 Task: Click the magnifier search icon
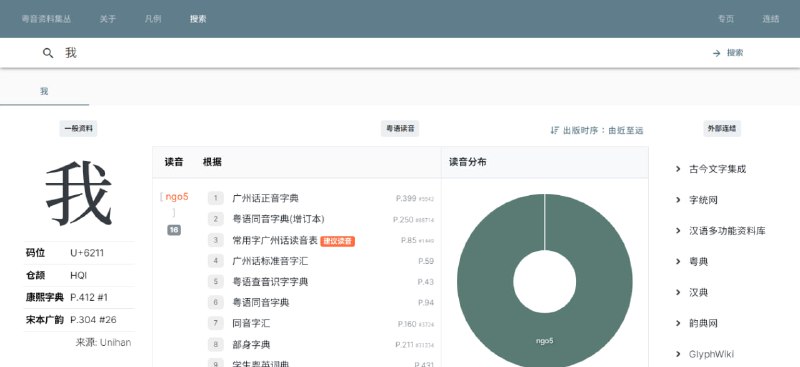pos(48,53)
